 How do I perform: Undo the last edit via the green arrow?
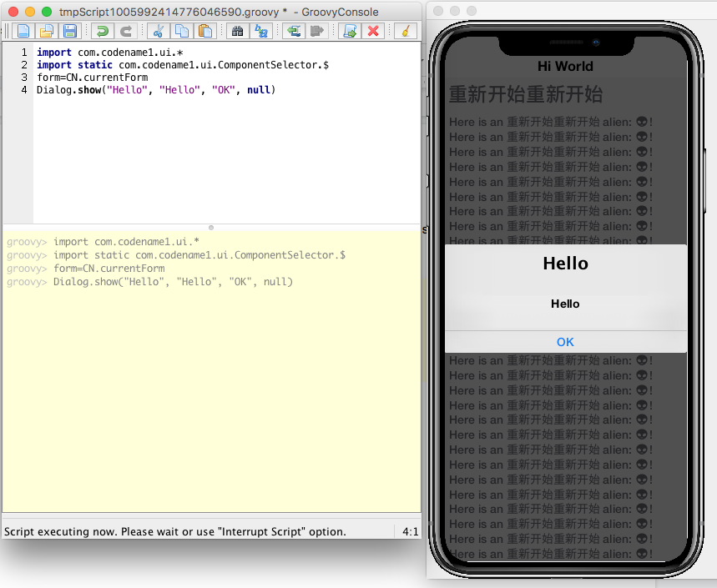click(x=102, y=32)
